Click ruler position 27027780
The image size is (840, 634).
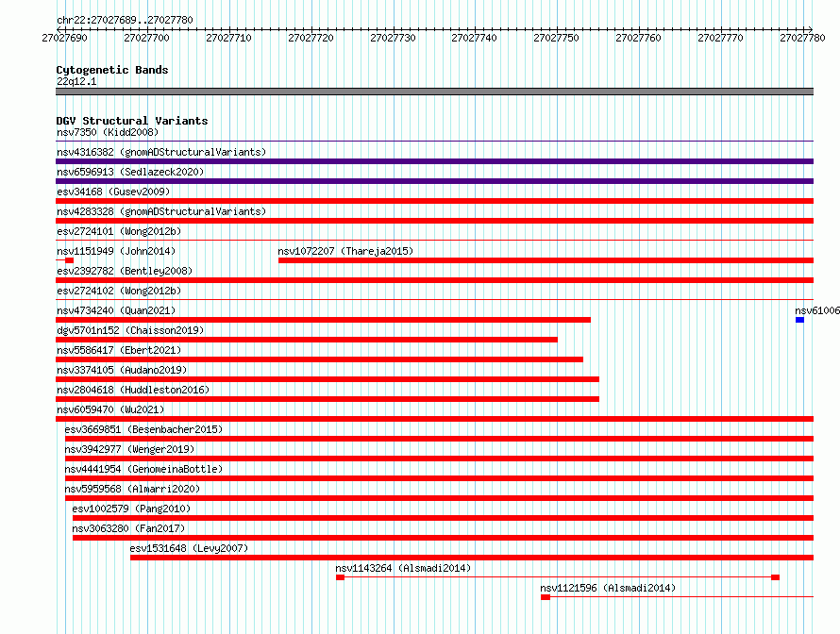[802, 38]
